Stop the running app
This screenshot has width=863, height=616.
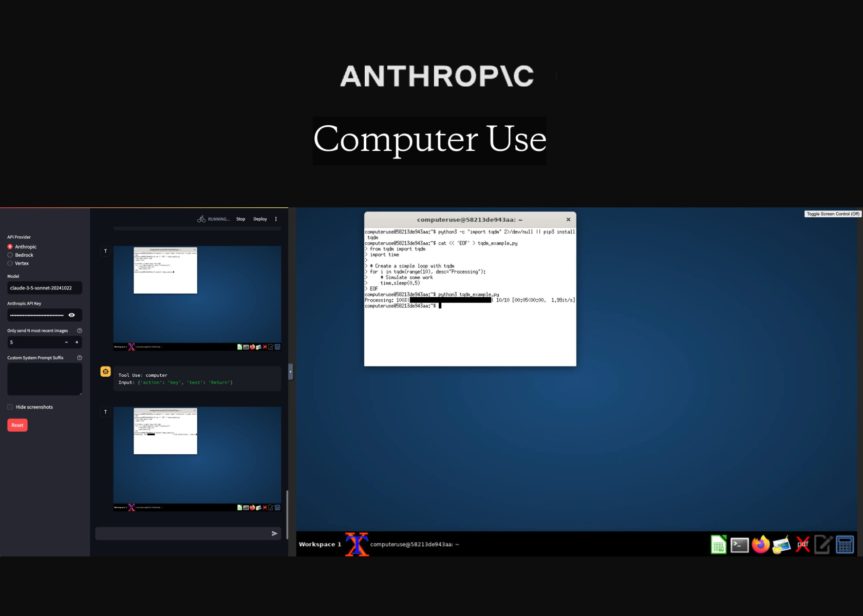pos(240,219)
